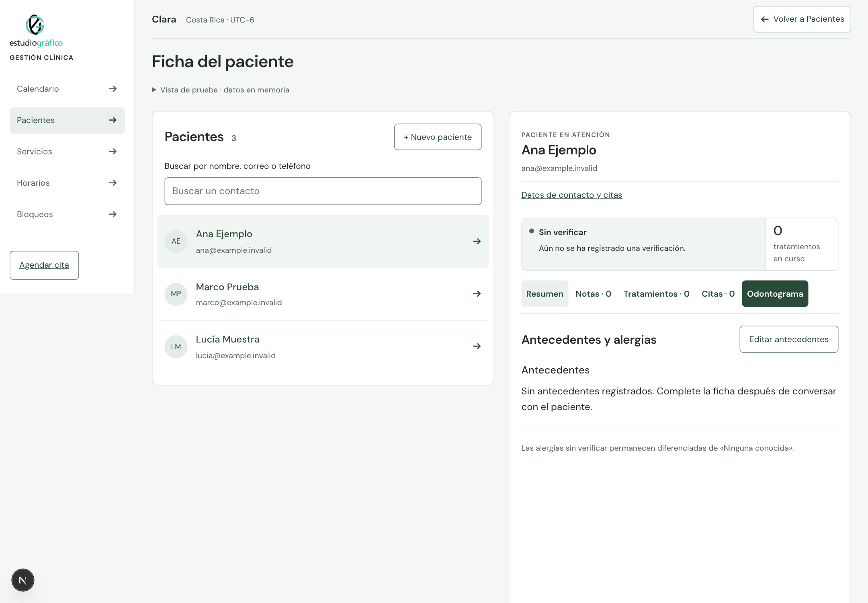Image resolution: width=868 pixels, height=603 pixels.
Task: Click the ana@example.invalid email under PACIENTE EN ATENCIÓN
Action: coord(559,168)
